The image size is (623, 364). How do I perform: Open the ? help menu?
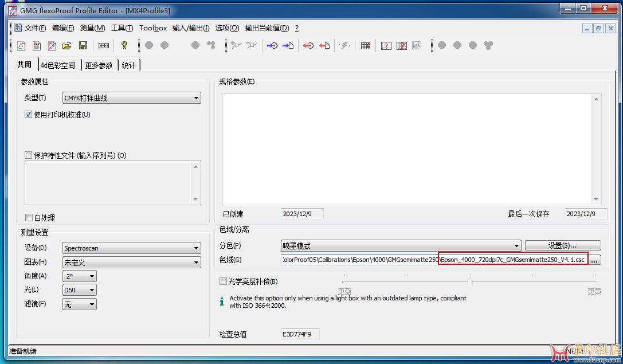pyautogui.click(x=297, y=28)
